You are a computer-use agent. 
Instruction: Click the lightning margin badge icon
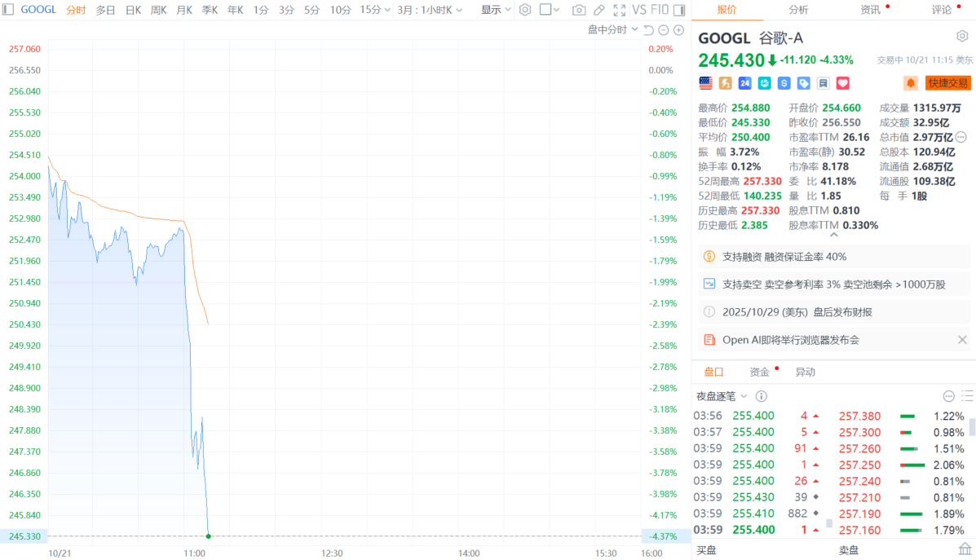(x=725, y=83)
